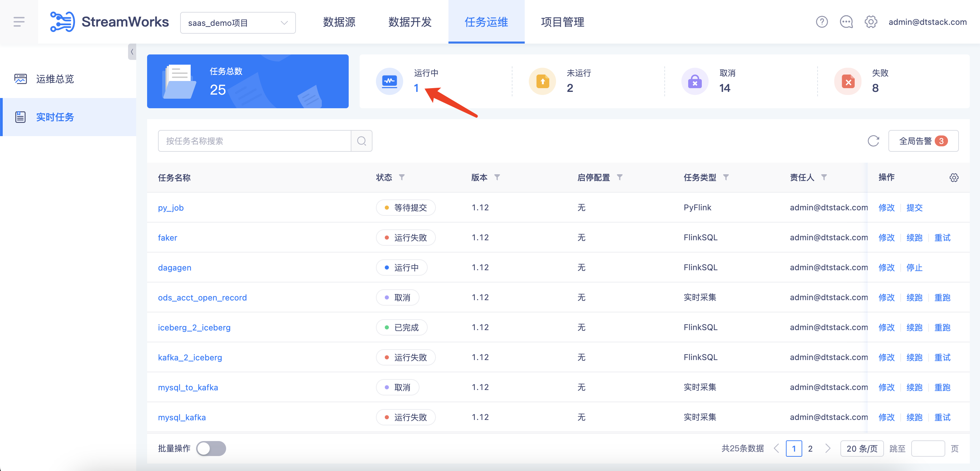The width and height of the screenshot is (980, 471).
Task: Click 修改 for mysql_to_kafka
Action: point(886,387)
